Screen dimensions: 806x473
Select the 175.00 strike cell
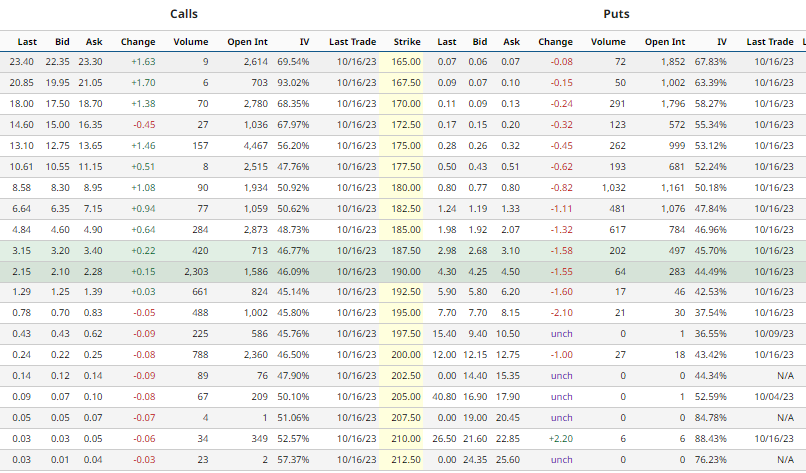point(401,146)
